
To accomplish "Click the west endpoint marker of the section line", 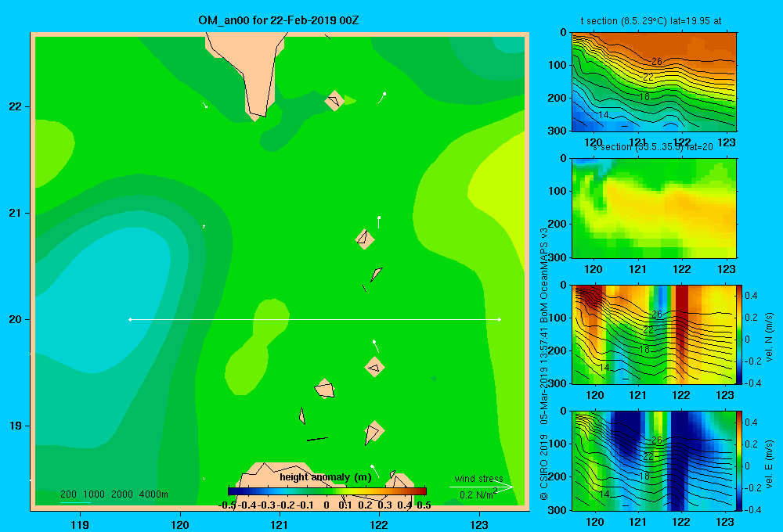I will (x=130, y=319).
